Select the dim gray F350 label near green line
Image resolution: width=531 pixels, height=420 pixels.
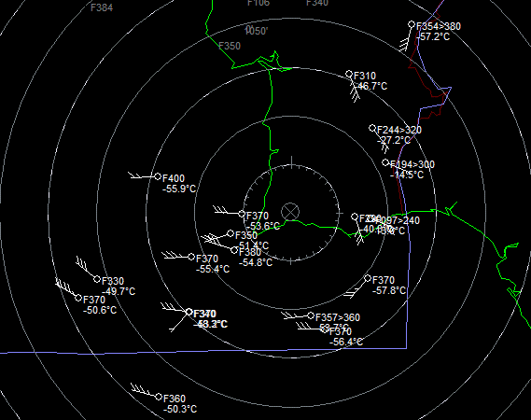point(230,46)
